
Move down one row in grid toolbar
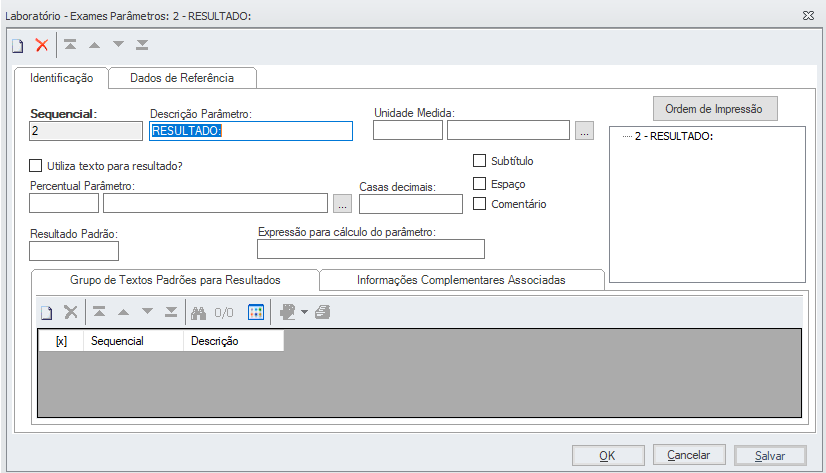click(x=148, y=311)
